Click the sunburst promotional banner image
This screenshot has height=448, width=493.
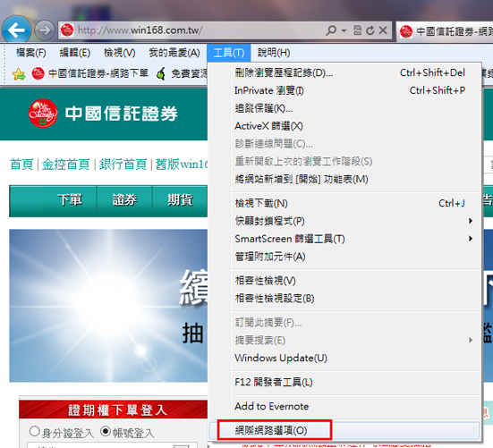click(108, 306)
